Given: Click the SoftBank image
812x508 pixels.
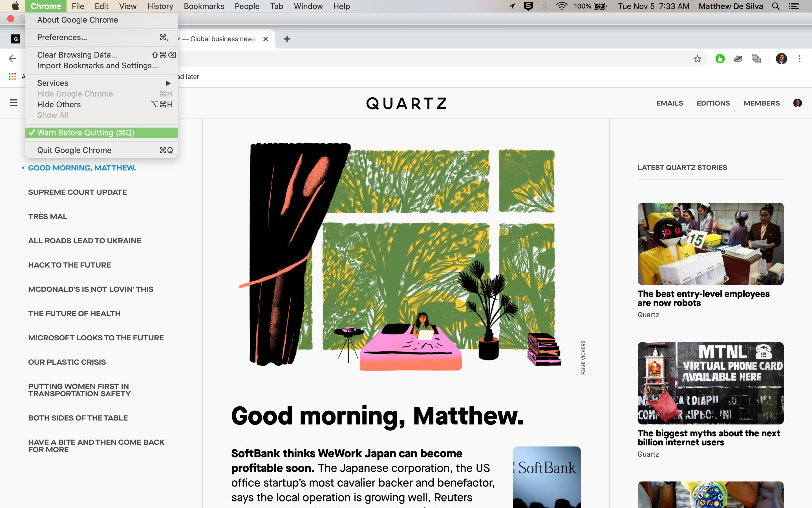Looking at the screenshot, I should pos(547,477).
